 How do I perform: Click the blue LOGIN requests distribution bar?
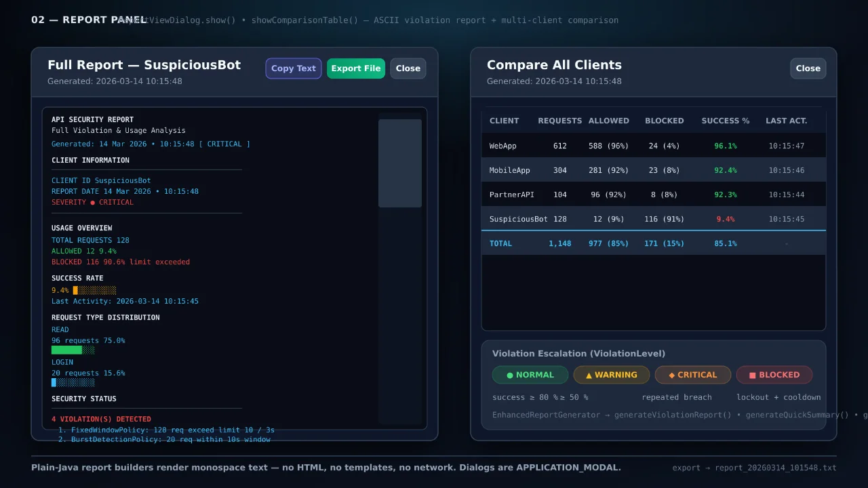tap(73, 382)
